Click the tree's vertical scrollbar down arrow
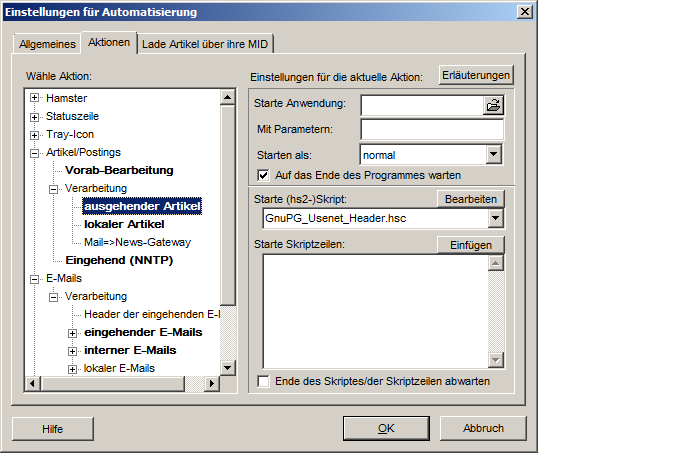The width and height of the screenshot is (683, 453). [x=228, y=368]
